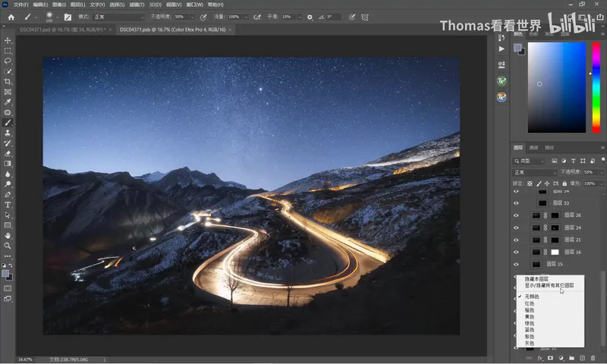The image size is (607, 364).
Task: Hide layer 图层 33 eye icon
Action: (516, 203)
